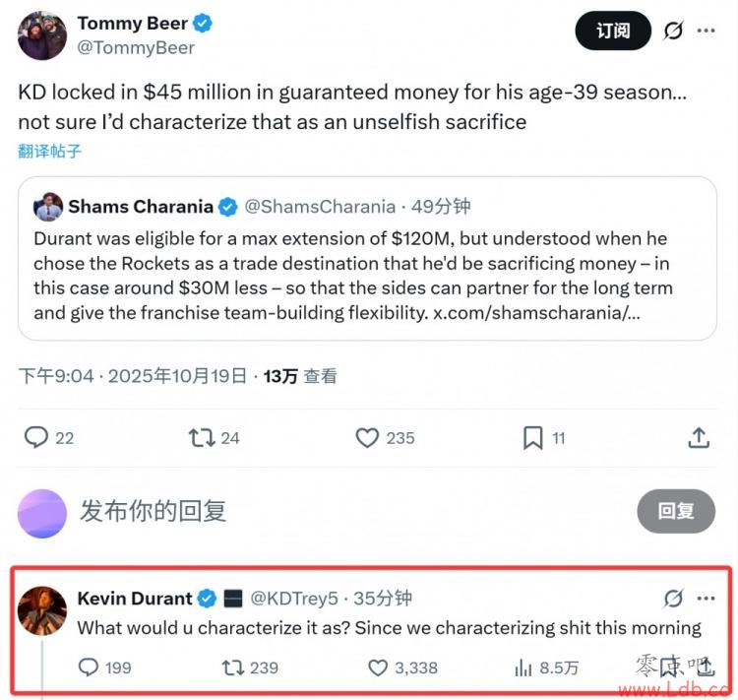Open more options on Kevin Durant's reply
738x700 pixels.
[x=707, y=598]
